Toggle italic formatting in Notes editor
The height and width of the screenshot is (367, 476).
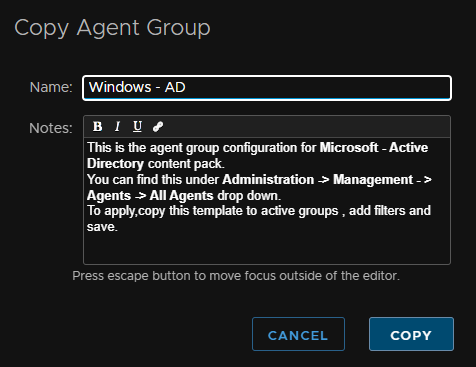tap(117, 127)
